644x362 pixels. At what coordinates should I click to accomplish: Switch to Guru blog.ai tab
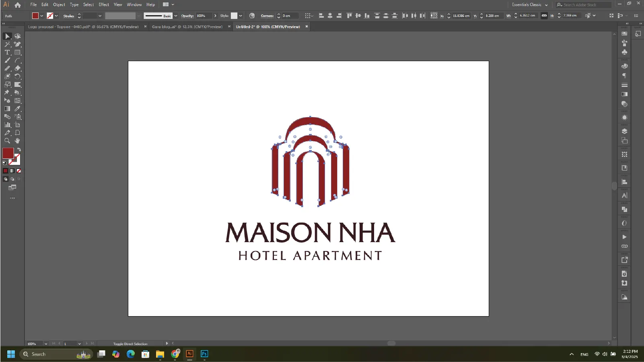click(x=187, y=27)
